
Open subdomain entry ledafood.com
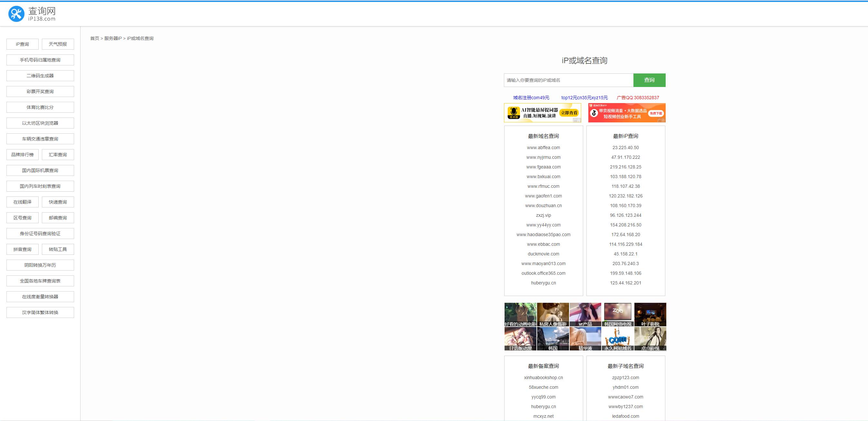pos(626,416)
